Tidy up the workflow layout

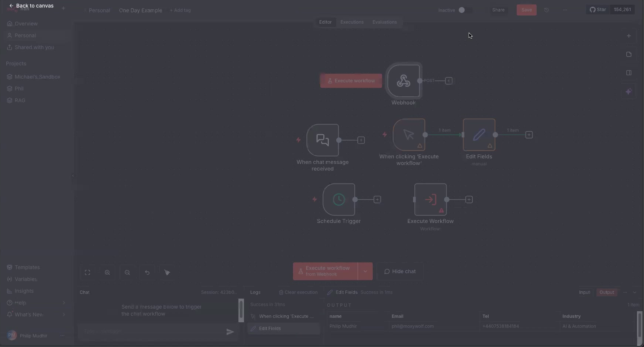[167, 272]
